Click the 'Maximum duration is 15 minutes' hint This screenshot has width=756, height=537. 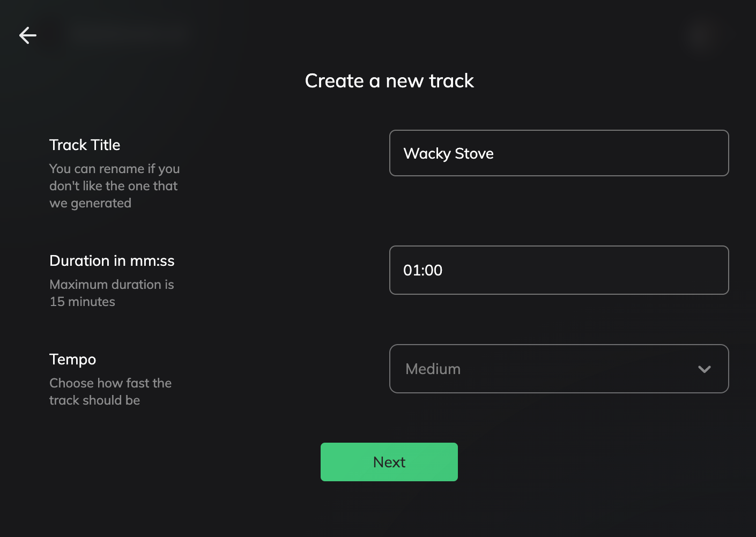(x=112, y=293)
